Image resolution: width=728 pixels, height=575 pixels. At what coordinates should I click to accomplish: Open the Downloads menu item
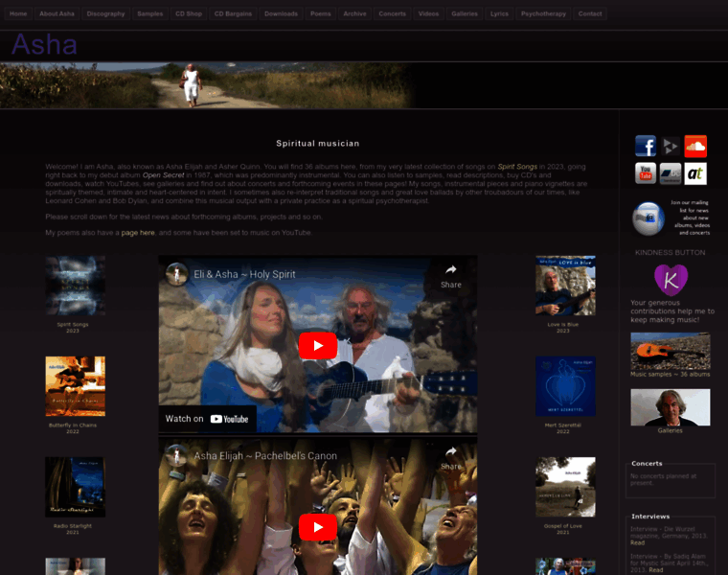coord(281,14)
